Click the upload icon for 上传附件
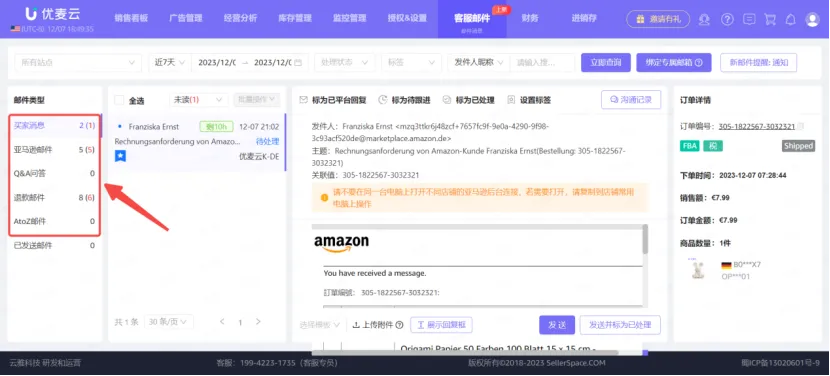The width and height of the screenshot is (830, 376). (356, 325)
